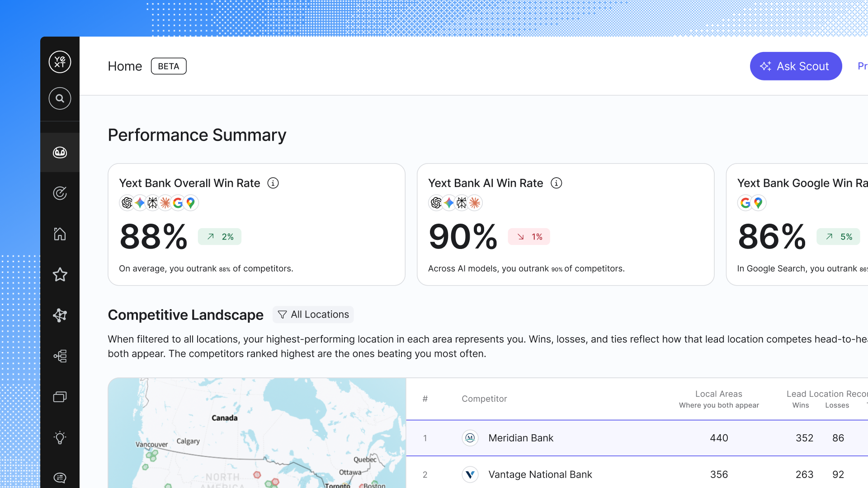Select the Meridian Bank competitor row
The height and width of the screenshot is (488, 868).
pos(637,438)
